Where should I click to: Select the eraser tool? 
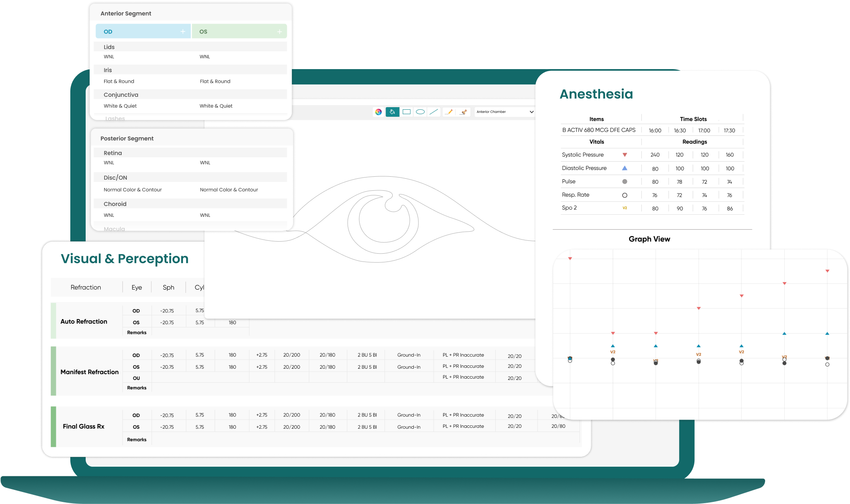463,112
